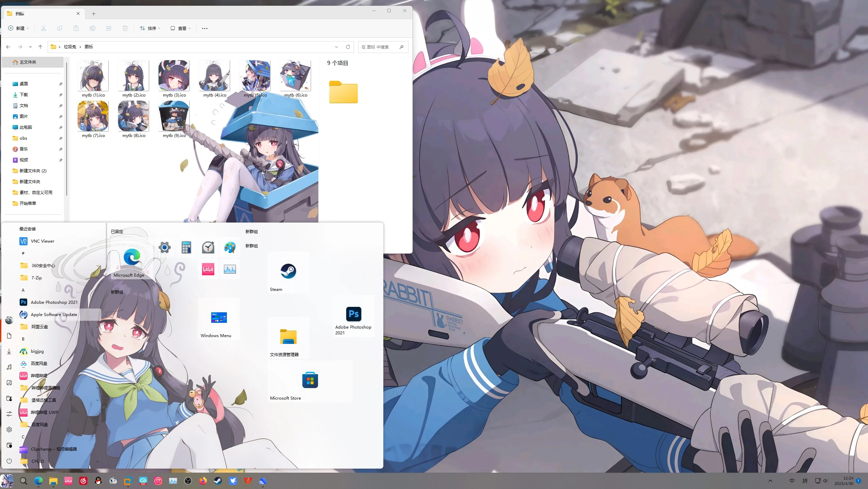Click Paste icon in Explorer toolbar
Image resolution: width=868 pixels, height=489 pixels.
click(x=76, y=28)
